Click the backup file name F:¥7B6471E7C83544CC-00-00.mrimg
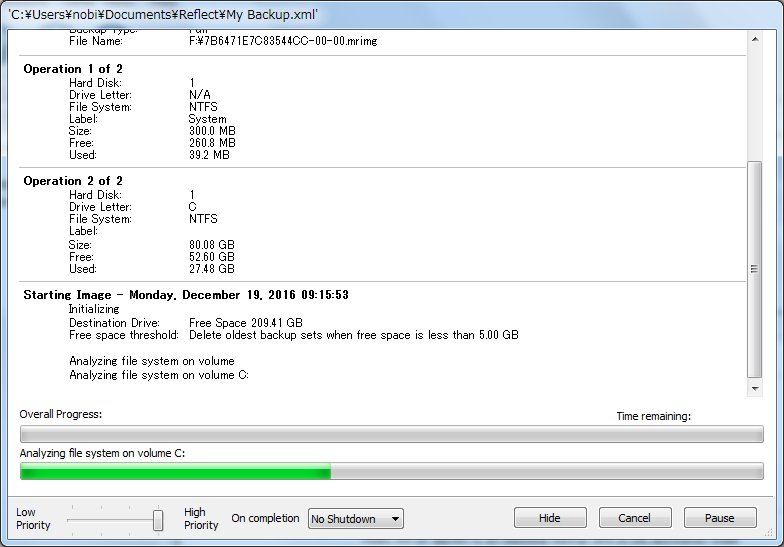This screenshot has width=784, height=547. (x=283, y=41)
